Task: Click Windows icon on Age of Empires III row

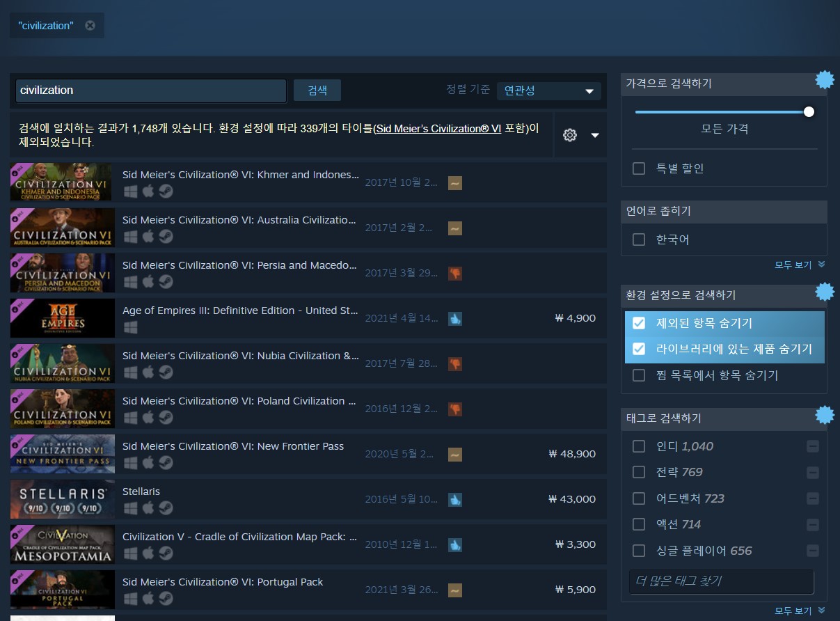Action: click(130, 327)
